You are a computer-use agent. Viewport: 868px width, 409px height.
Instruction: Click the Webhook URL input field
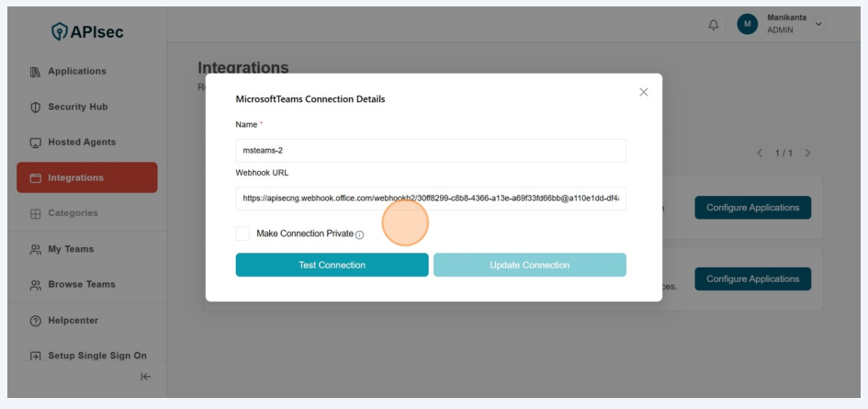tap(430, 198)
